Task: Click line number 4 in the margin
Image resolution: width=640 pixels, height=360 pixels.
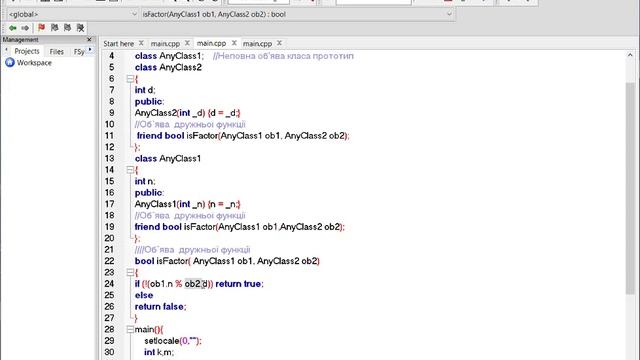Action: tap(111, 56)
